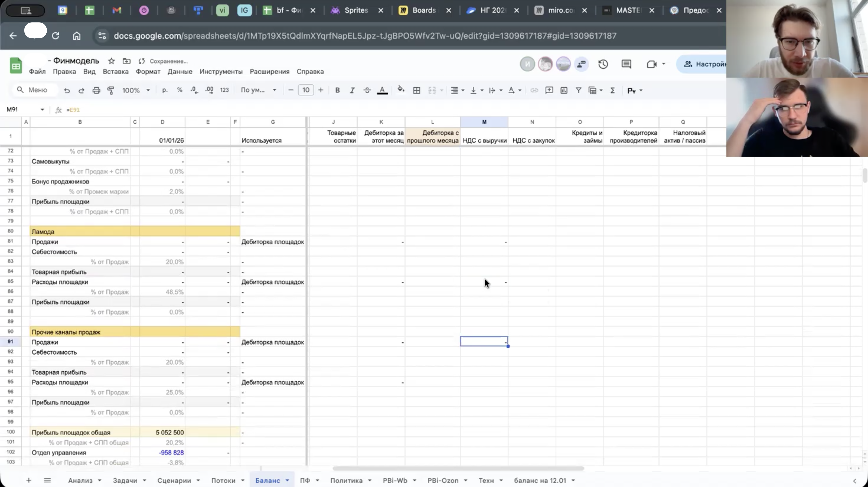Open vertical align dropdown
868x487 pixels.
coord(477,90)
